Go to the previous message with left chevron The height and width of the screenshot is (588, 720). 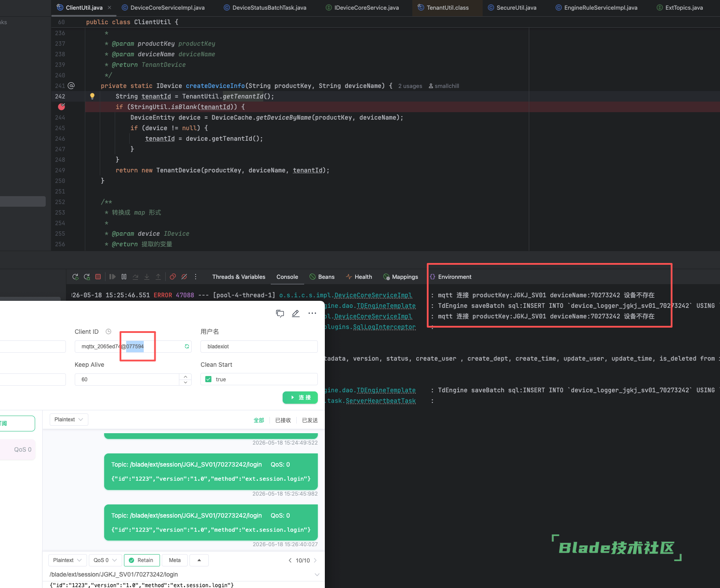coord(290,560)
